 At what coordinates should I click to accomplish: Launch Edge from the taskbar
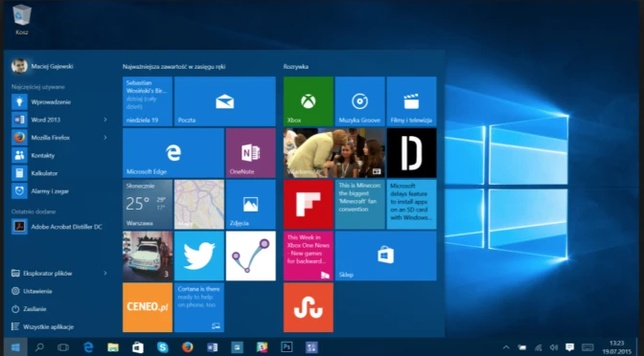click(x=88, y=347)
